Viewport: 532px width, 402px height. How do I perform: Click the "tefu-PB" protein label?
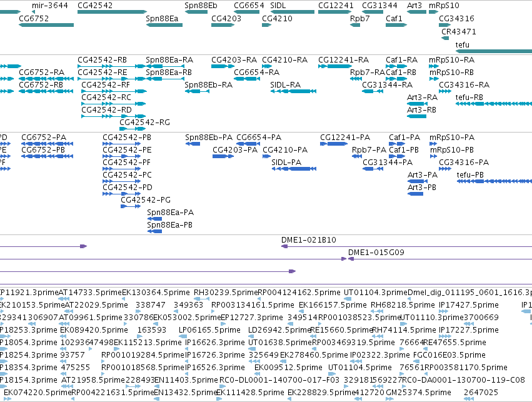point(470,175)
